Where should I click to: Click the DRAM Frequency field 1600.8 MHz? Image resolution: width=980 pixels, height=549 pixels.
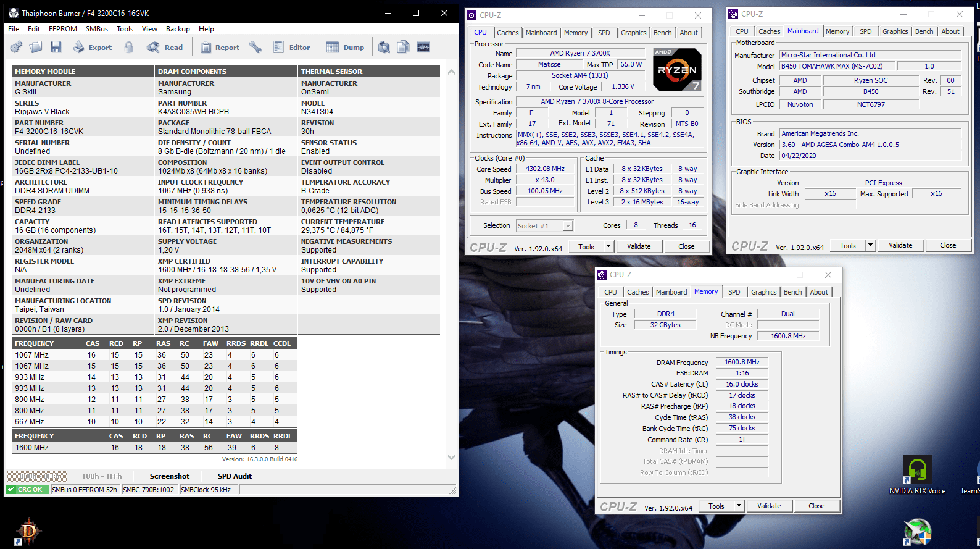[x=742, y=363]
